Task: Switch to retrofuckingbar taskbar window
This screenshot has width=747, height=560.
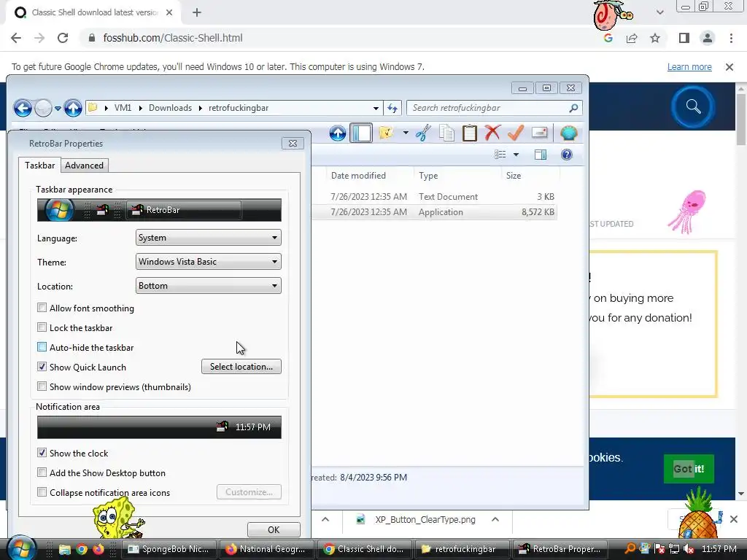Action: pyautogui.click(x=461, y=549)
